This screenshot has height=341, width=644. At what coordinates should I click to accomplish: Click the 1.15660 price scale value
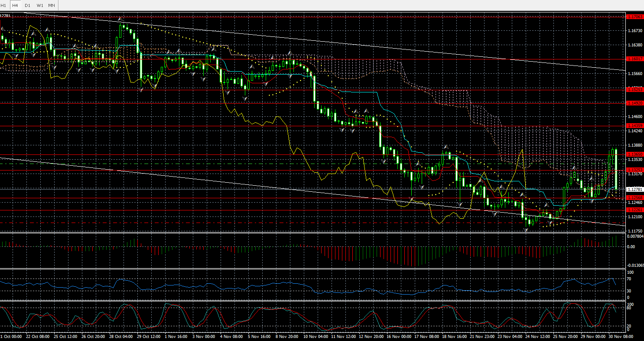[635, 74]
